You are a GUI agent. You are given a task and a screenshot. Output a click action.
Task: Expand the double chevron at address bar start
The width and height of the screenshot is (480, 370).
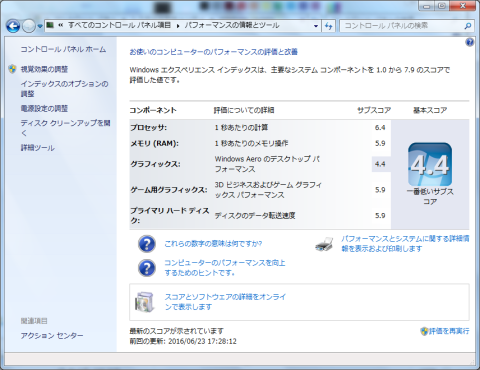click(x=61, y=25)
